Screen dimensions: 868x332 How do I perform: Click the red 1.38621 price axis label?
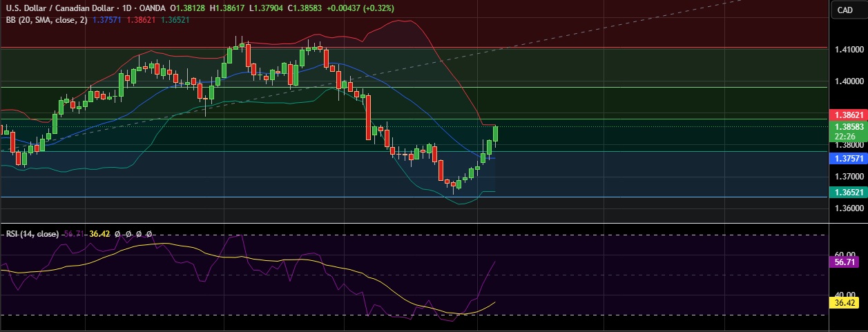[847, 115]
